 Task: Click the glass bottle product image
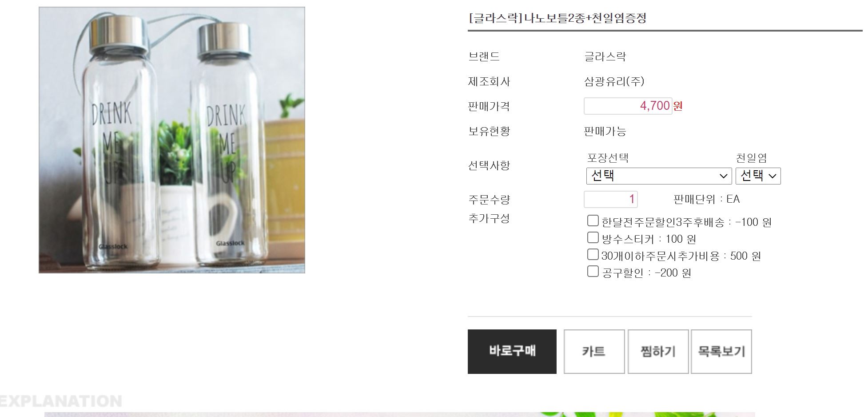(172, 140)
